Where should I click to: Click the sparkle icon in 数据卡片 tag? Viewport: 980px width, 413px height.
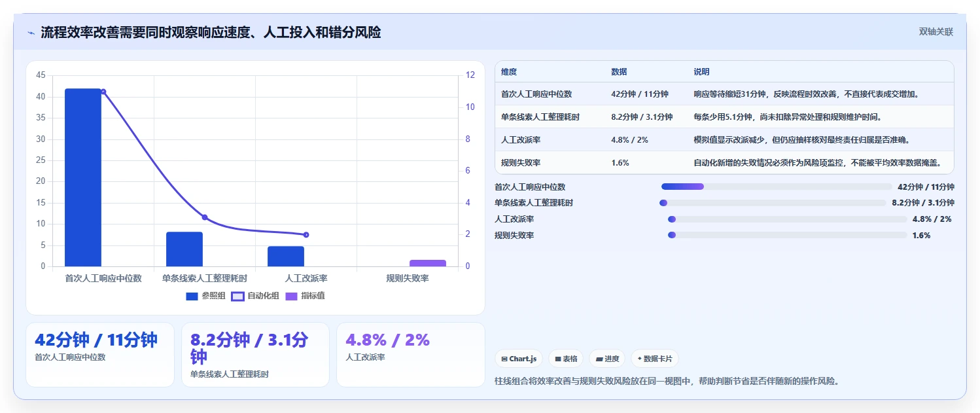639,359
